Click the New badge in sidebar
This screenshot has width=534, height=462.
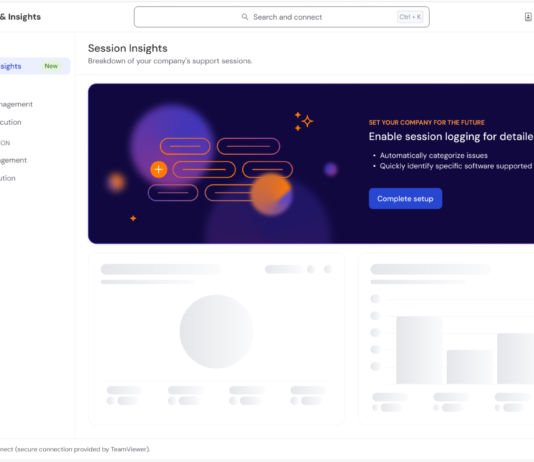click(x=51, y=66)
